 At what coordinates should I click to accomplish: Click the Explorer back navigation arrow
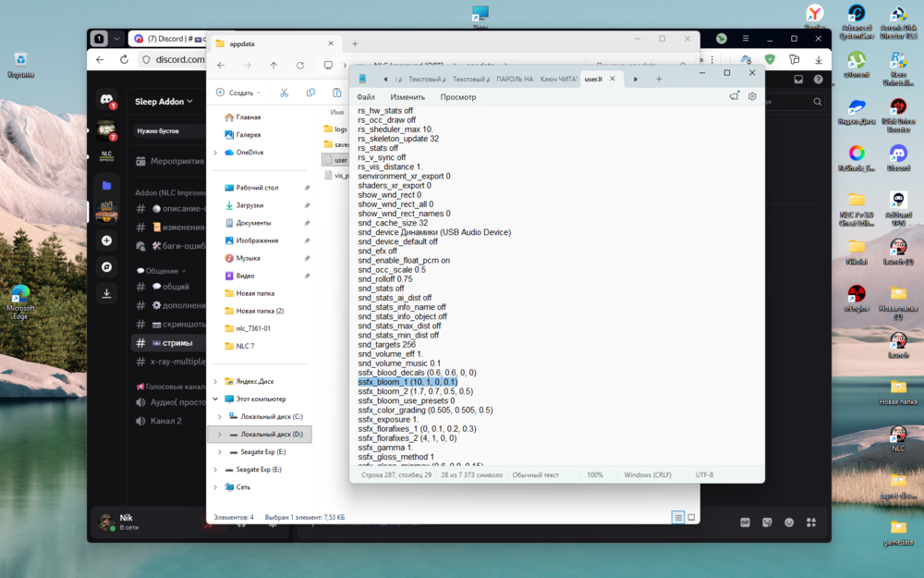pos(221,66)
